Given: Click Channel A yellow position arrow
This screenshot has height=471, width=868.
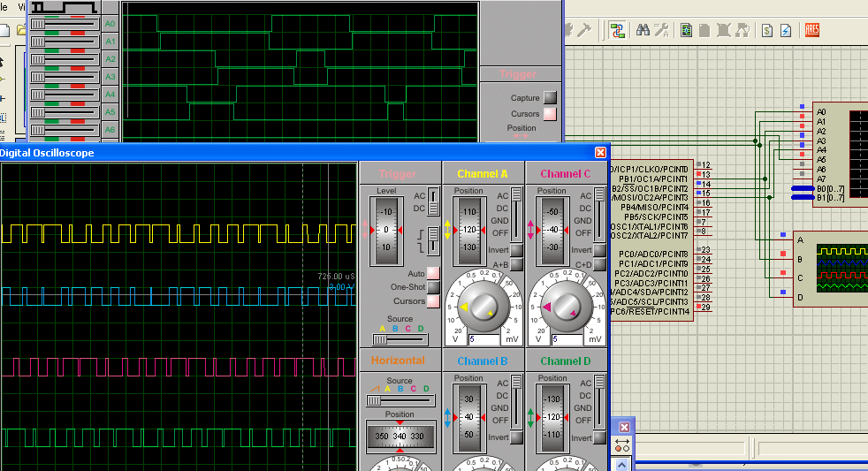Looking at the screenshot, I should click(x=447, y=230).
